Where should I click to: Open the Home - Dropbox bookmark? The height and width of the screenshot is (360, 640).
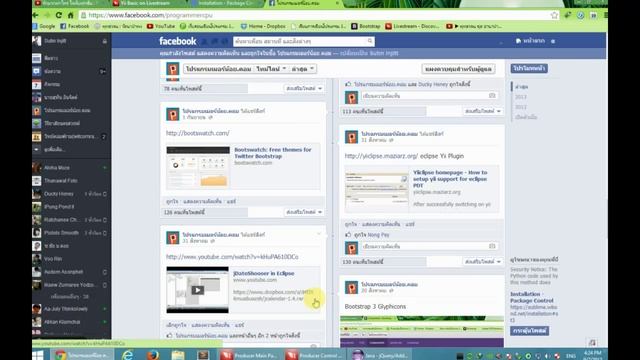[263, 26]
